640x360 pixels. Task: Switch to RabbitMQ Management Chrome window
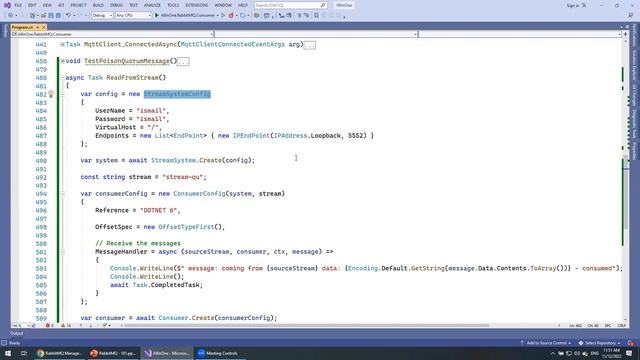(59, 353)
